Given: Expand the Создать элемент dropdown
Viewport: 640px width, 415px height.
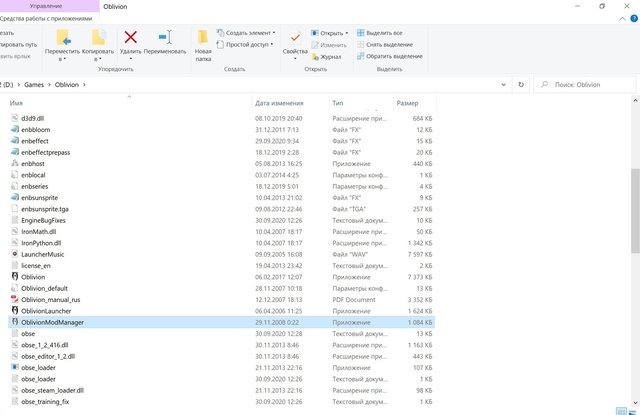Looking at the screenshot, I should coord(250,33).
